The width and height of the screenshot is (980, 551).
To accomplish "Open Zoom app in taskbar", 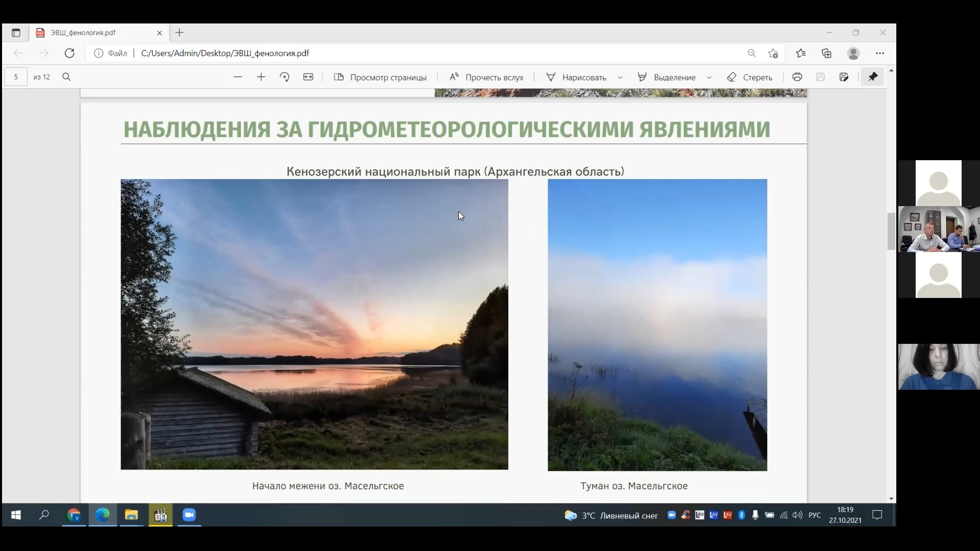I will [x=189, y=515].
